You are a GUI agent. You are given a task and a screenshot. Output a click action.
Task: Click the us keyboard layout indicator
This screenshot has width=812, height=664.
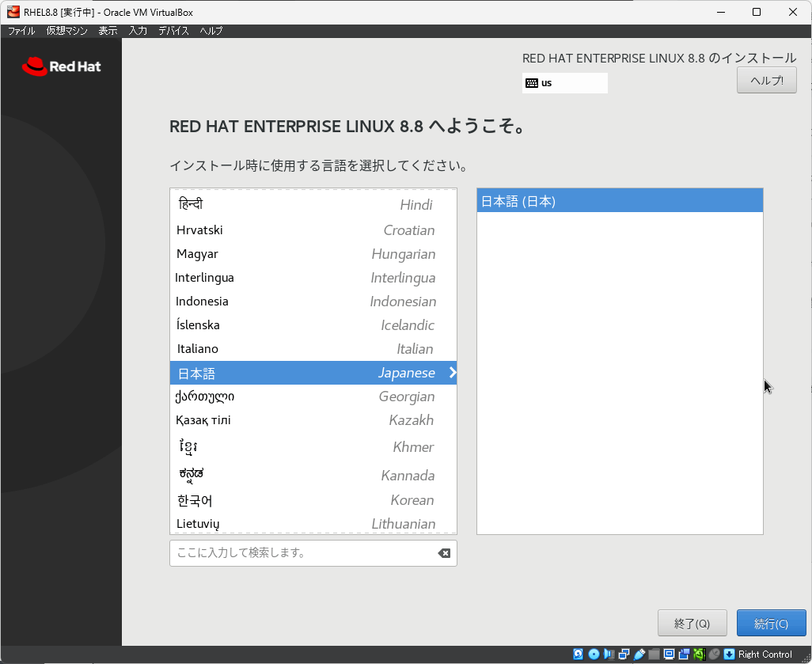(564, 83)
